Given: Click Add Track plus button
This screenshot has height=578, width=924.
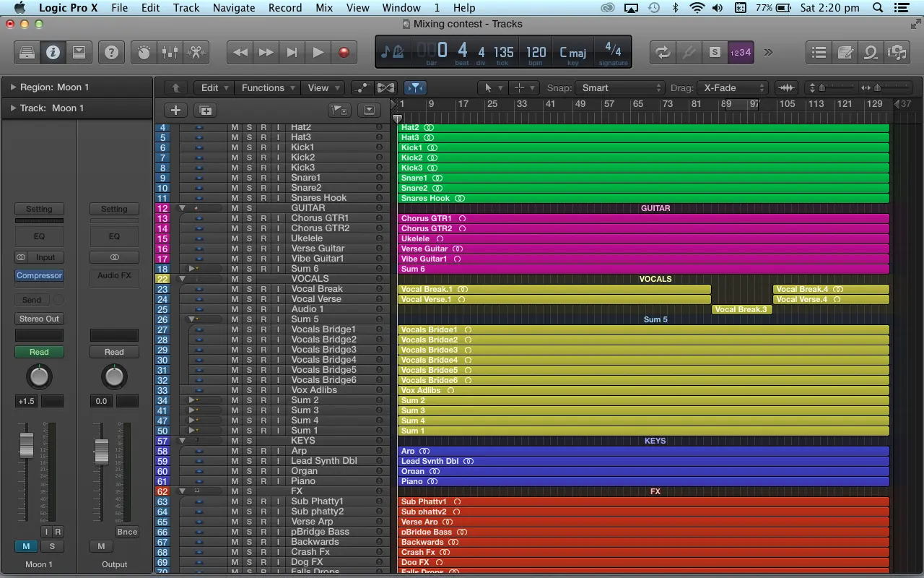Looking at the screenshot, I should click(175, 111).
